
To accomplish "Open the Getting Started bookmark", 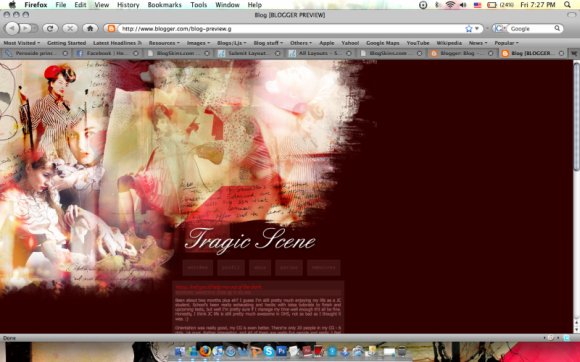I will pos(67,43).
